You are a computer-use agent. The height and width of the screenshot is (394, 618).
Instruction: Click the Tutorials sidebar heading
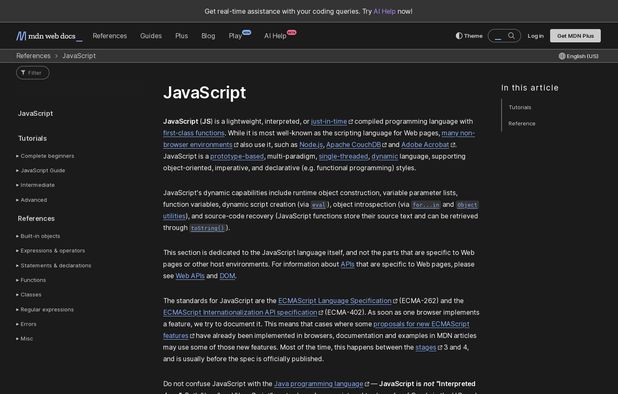pyautogui.click(x=32, y=138)
